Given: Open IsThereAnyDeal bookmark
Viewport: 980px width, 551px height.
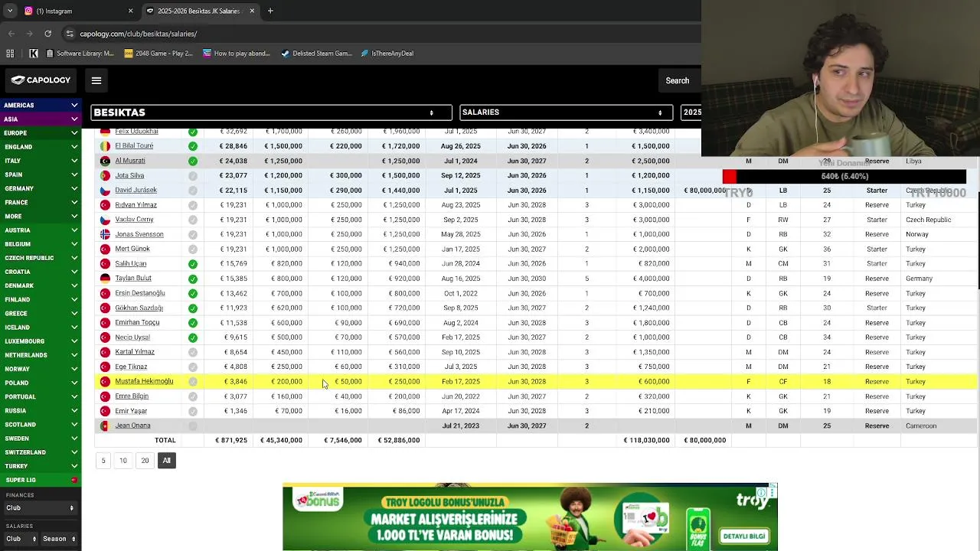Looking at the screenshot, I should 387,54.
